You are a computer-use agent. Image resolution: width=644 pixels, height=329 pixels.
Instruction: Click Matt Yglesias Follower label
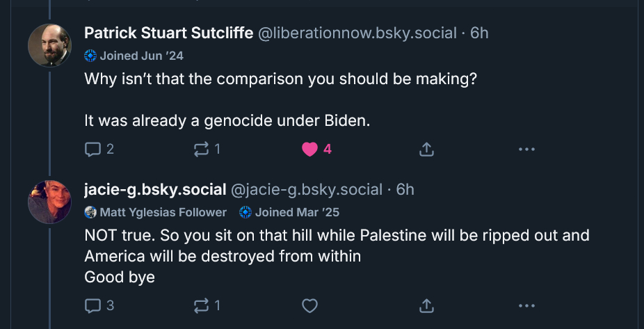(x=156, y=212)
